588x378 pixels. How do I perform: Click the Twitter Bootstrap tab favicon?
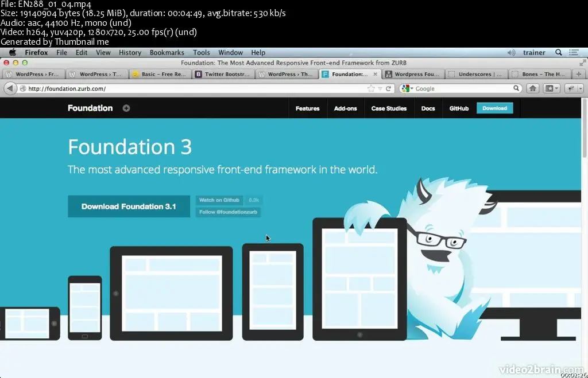(198, 74)
